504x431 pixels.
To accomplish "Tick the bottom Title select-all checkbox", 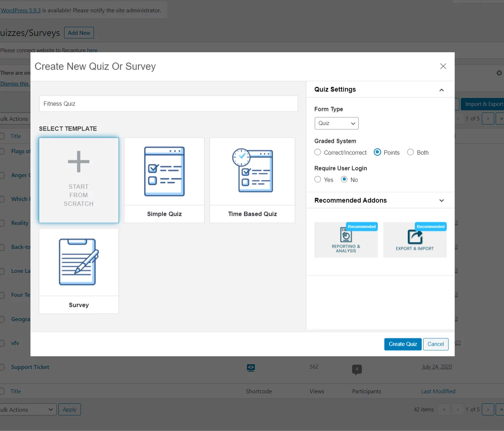I will [2, 391].
